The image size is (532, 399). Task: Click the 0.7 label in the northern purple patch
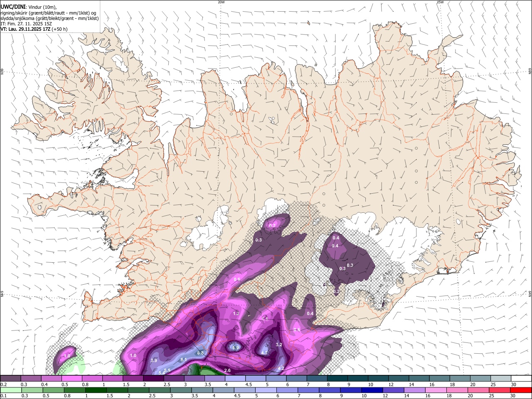pos(273,226)
